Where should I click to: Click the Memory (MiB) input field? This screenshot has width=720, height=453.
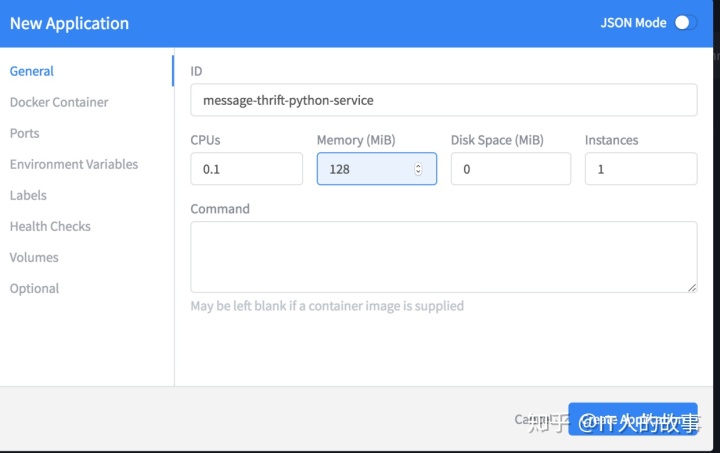point(377,169)
